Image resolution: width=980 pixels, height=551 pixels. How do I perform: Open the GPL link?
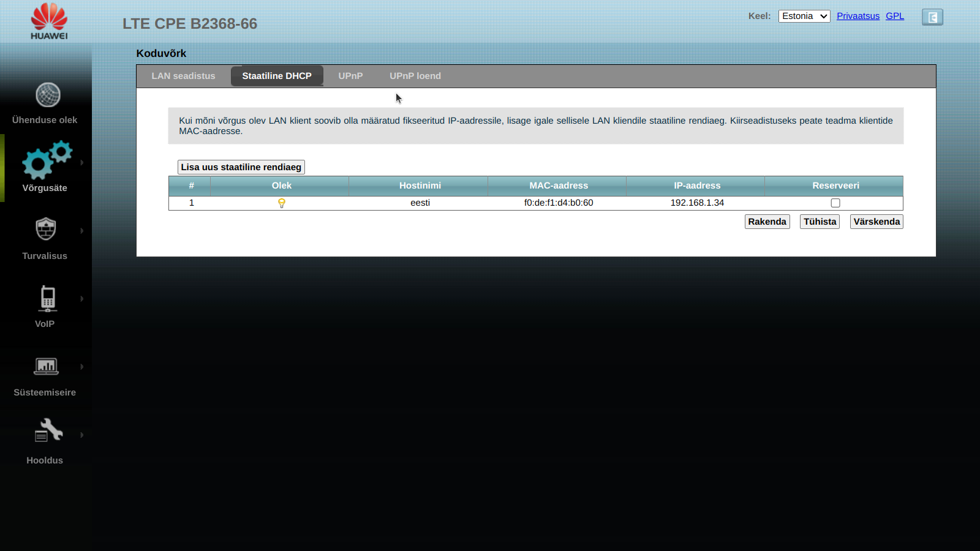click(x=895, y=16)
